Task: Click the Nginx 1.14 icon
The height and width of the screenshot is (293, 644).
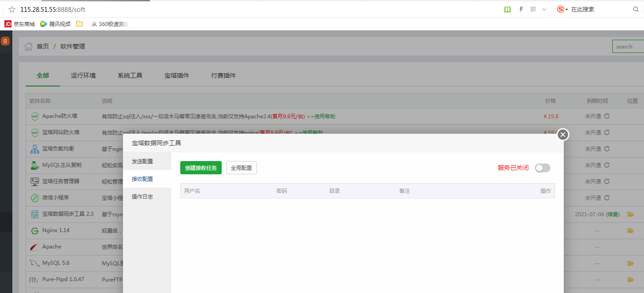Action: coord(35,230)
